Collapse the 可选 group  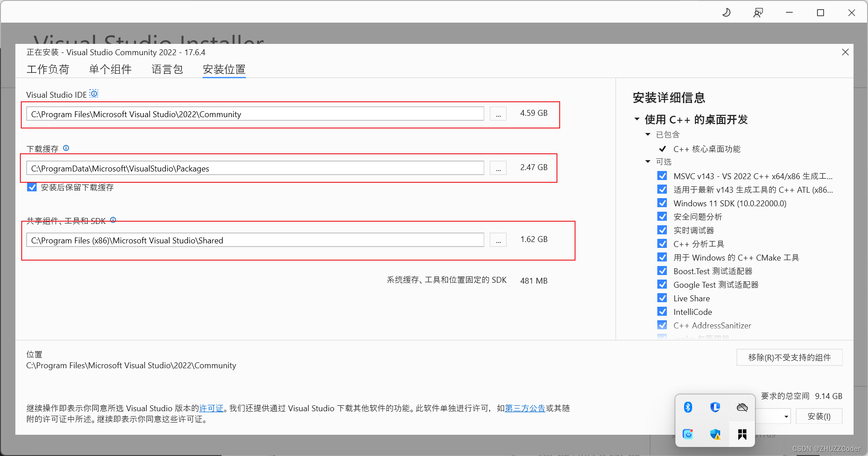point(648,161)
